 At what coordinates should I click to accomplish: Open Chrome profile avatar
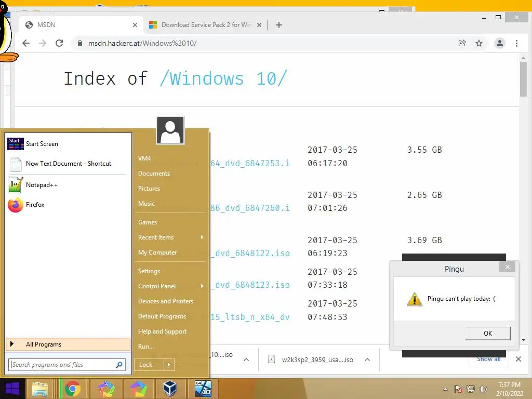(500, 43)
